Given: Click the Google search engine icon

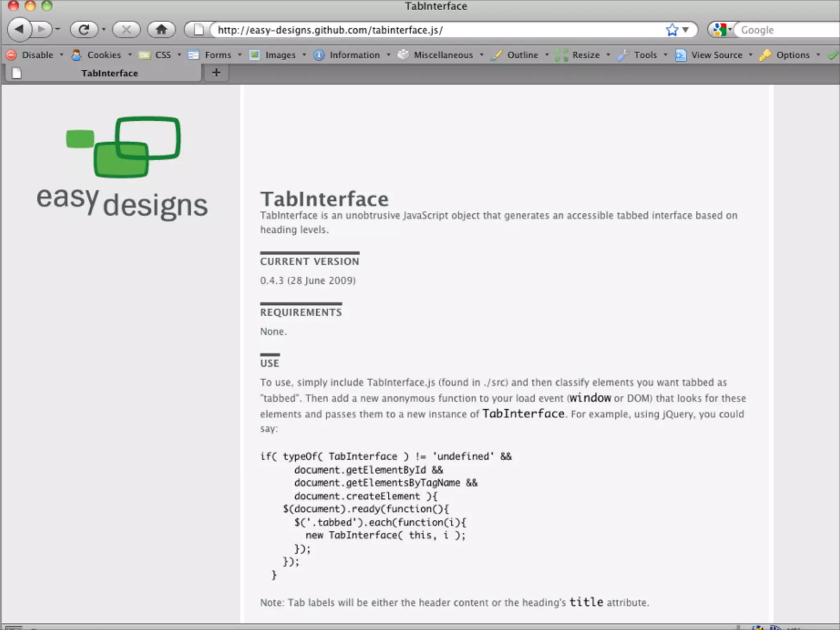Looking at the screenshot, I should [720, 30].
